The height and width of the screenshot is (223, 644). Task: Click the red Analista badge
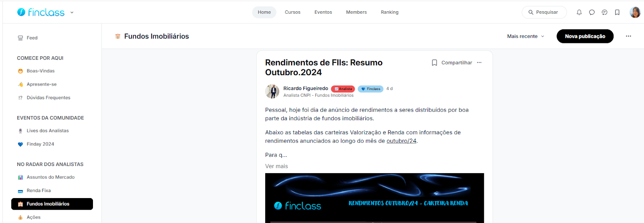pos(343,89)
